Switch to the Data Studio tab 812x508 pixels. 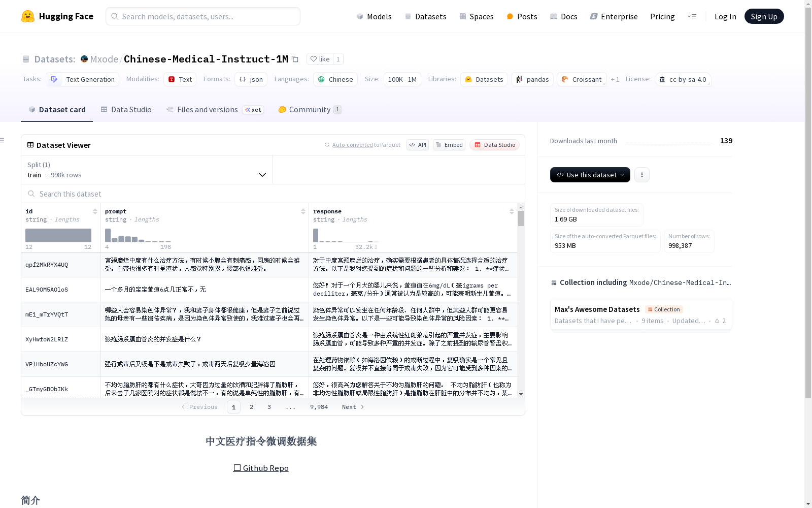point(126,110)
